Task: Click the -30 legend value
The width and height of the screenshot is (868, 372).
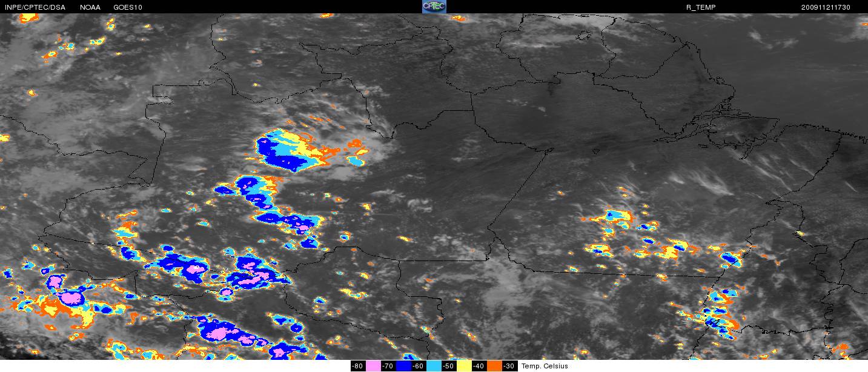Action: click(x=509, y=366)
